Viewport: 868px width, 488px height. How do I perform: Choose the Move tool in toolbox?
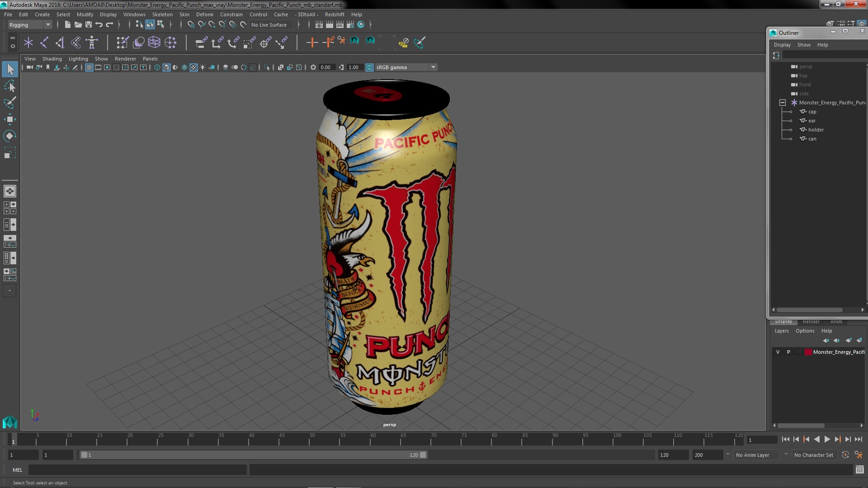[x=10, y=119]
